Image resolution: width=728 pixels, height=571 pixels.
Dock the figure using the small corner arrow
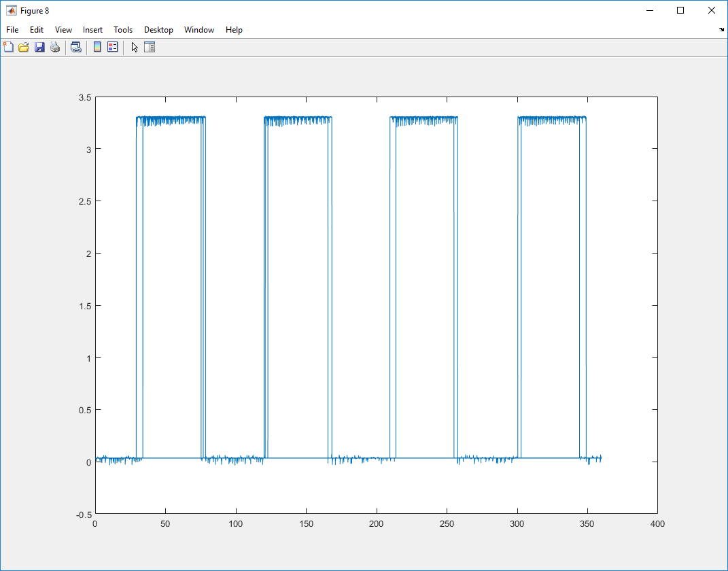[x=721, y=30]
